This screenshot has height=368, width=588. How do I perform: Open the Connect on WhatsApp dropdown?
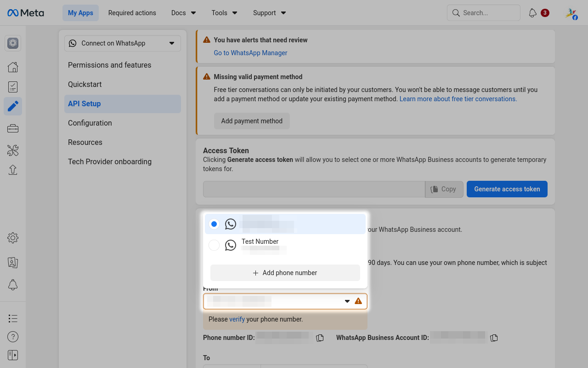[123, 43]
